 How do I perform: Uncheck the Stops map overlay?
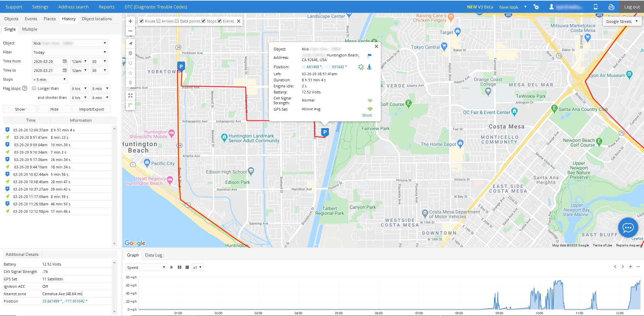(204, 21)
